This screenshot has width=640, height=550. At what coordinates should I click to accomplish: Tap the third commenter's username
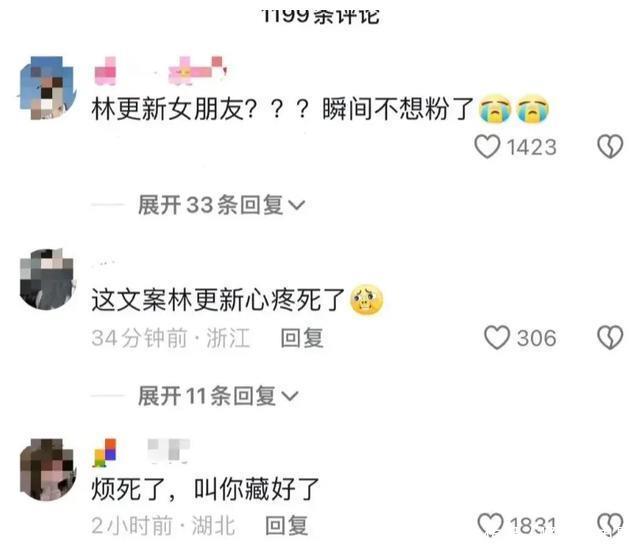click(x=142, y=452)
